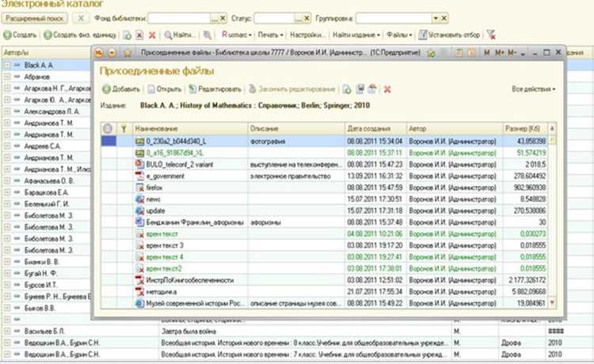Select the Завтра была война catalog entry
Image resolution: width=594 pixels, height=364 pixels.
(x=188, y=331)
